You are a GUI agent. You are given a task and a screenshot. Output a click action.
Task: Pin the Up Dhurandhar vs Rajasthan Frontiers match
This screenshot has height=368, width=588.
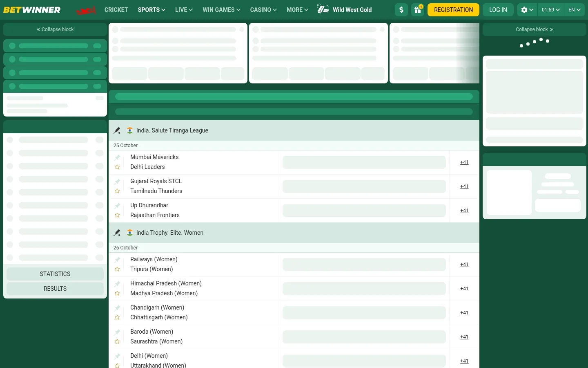[117, 206]
